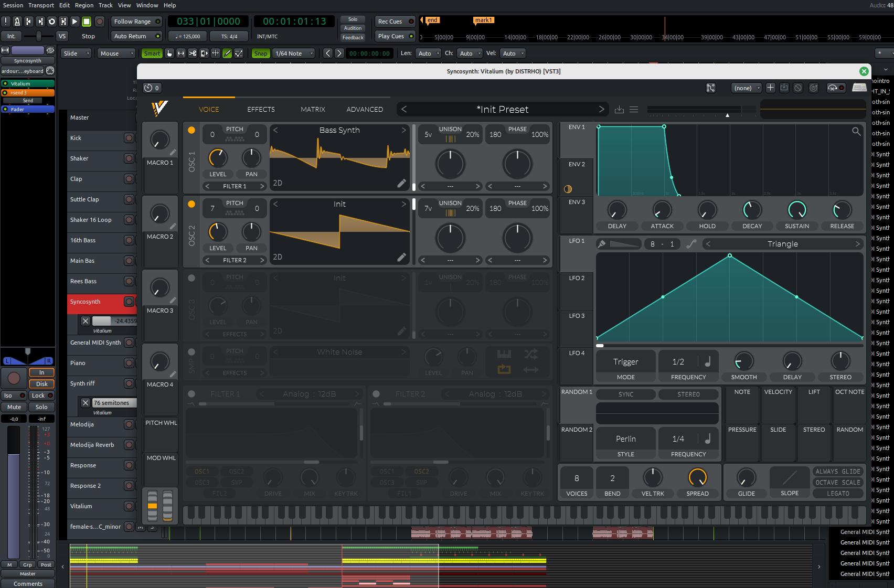Click the metronome toggle icon in transport
This screenshot has height=588, width=894.
click(17, 22)
